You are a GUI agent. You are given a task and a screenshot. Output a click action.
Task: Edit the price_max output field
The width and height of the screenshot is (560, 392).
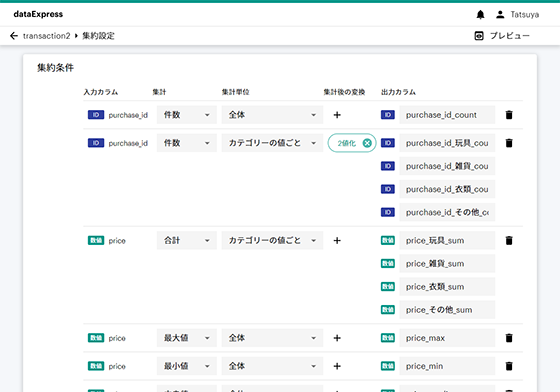click(447, 338)
